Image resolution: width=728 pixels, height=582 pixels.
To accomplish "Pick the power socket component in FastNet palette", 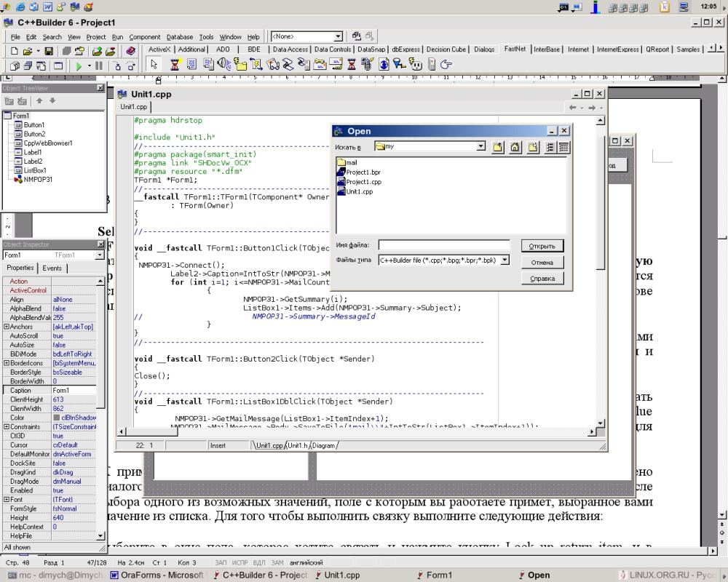I will coord(416,65).
